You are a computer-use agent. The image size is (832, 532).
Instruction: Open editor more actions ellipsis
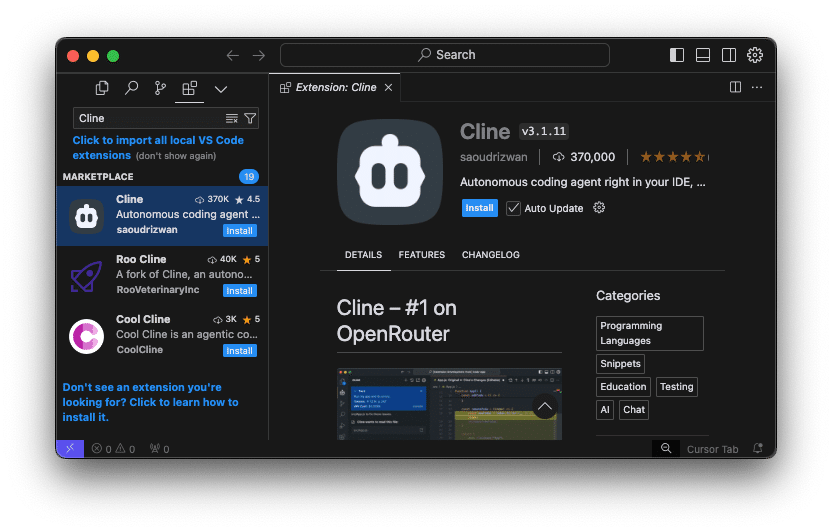757,87
